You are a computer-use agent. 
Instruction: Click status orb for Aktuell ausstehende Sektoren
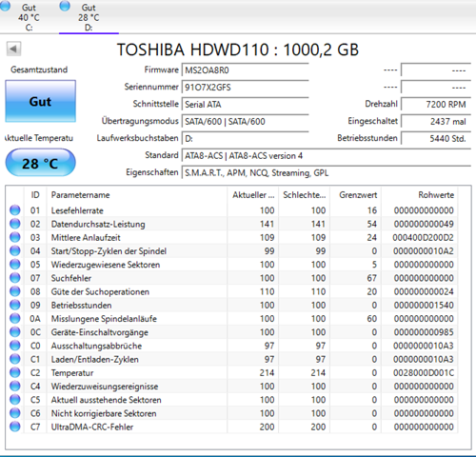15,400
